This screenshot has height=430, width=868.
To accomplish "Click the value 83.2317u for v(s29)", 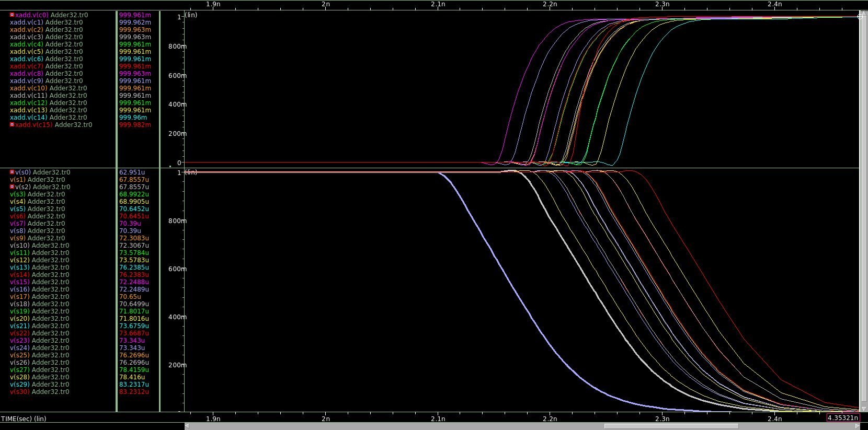I will (134, 385).
